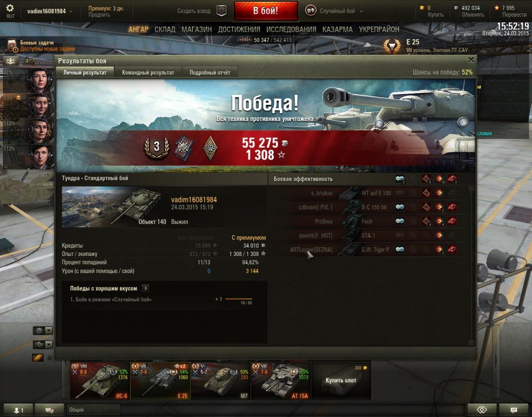The width and height of the screenshot is (532, 417).
Task: Expand the vehicle type filter dropdown
Action: tap(43, 344)
